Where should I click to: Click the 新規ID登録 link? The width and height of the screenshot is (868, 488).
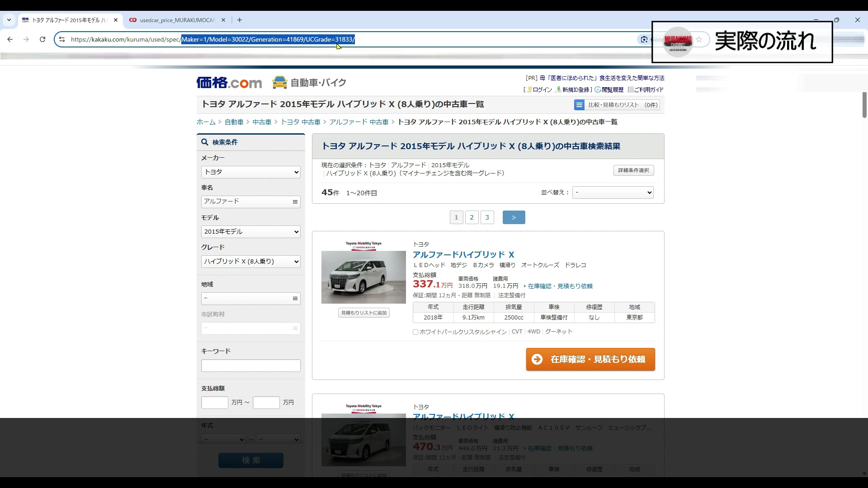(576, 90)
